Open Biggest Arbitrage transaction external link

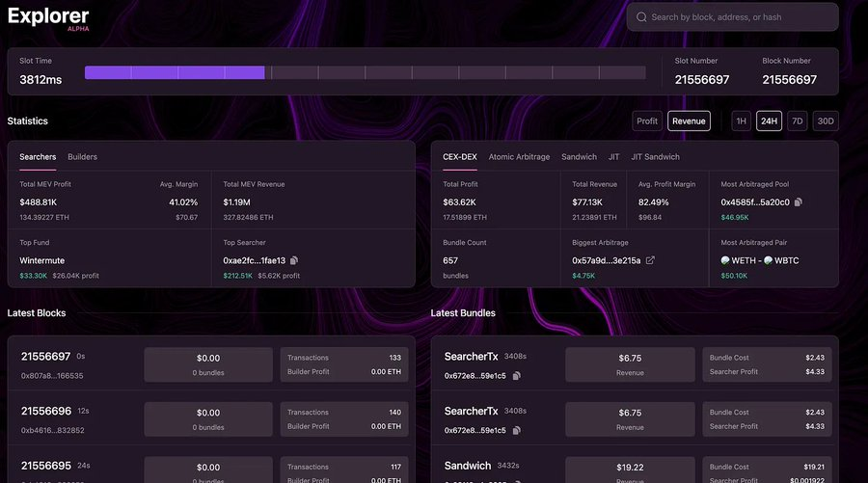click(650, 260)
